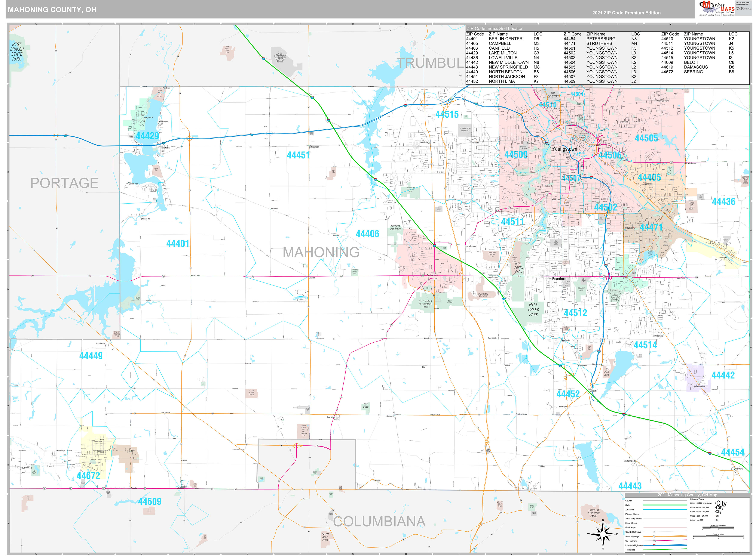The width and height of the screenshot is (756, 556).
Task: Click the '2021 ZIP Code Premium Edition' text
Action: [x=626, y=13]
